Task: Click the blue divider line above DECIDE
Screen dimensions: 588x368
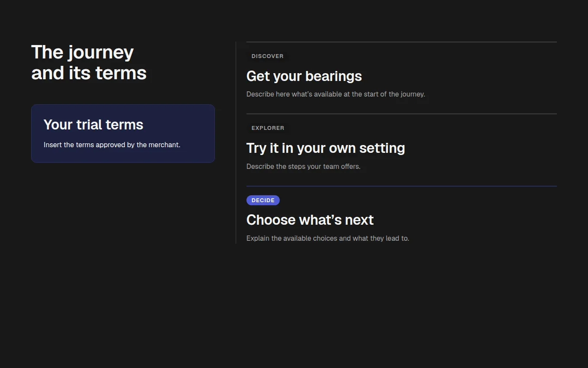Action: 401,186
